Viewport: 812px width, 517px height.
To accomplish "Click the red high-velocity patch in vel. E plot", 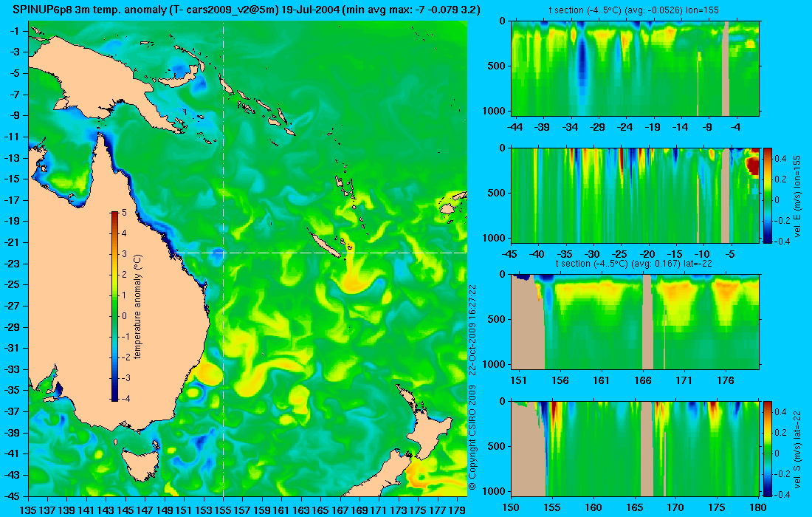I will (x=752, y=165).
